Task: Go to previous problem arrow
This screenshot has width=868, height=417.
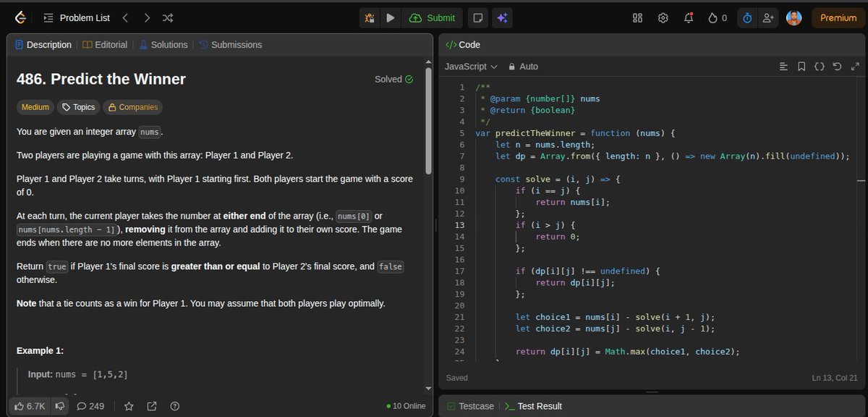Action: (x=124, y=18)
